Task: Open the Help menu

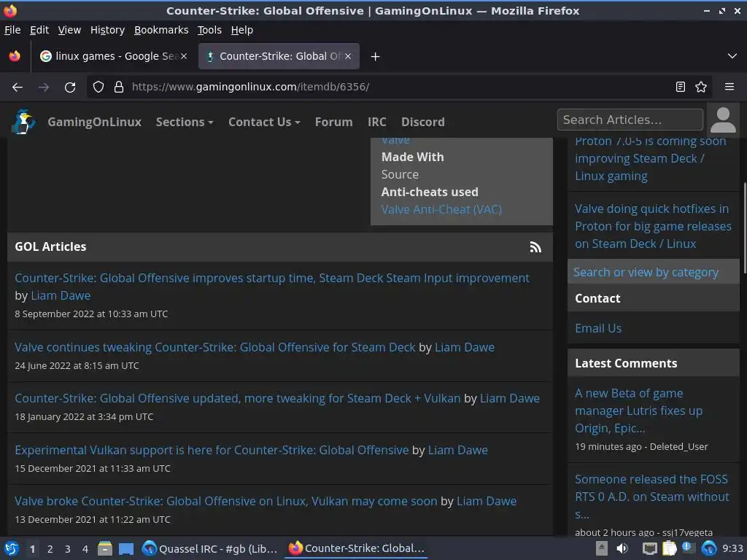Action: (x=241, y=30)
